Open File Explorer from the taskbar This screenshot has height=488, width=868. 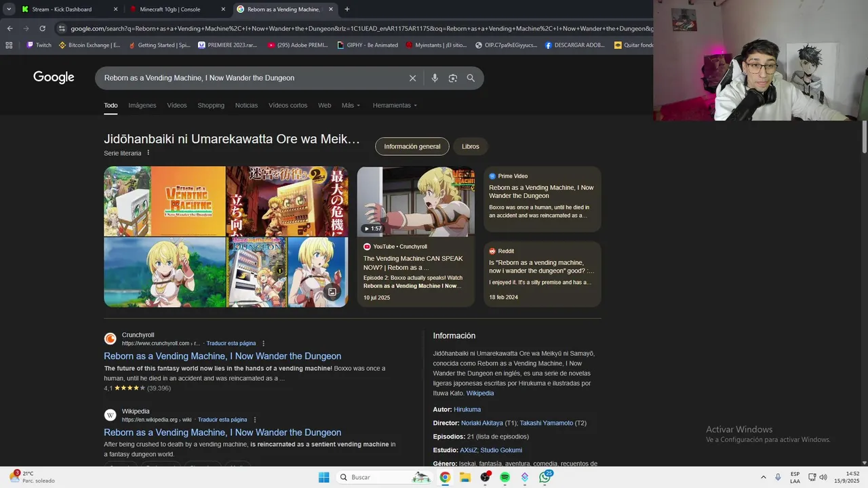click(x=465, y=477)
